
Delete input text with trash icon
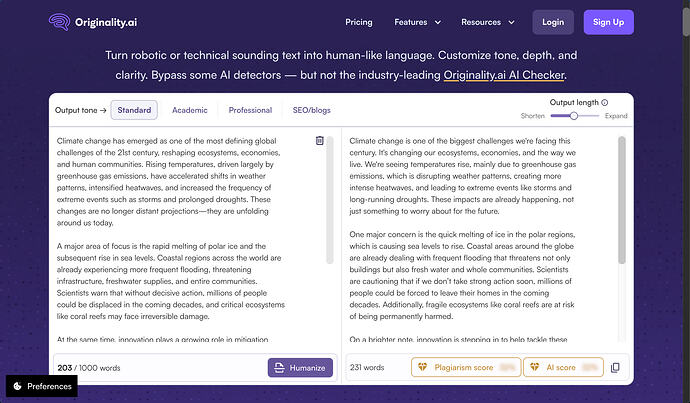coord(319,140)
